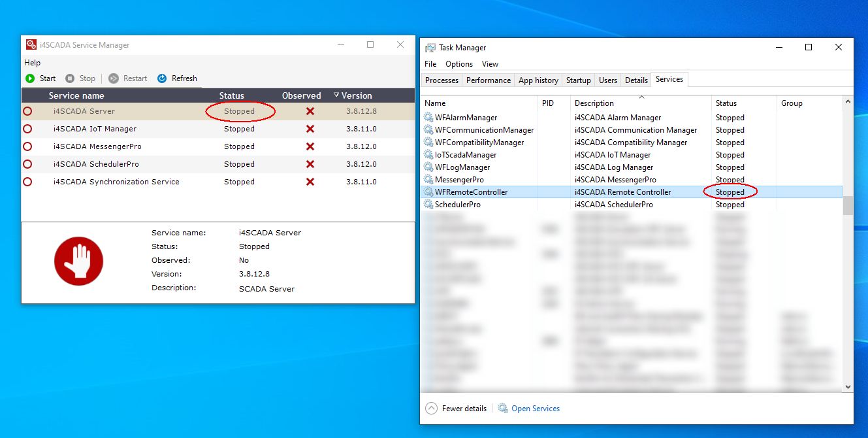Click the Task Manager scrollbar up arrow
This screenshot has width=868, height=438.
click(848, 102)
